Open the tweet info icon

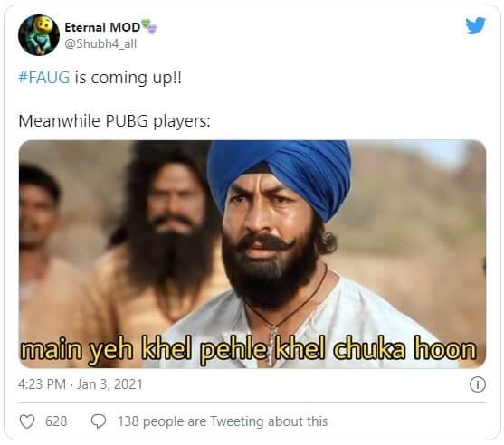point(478,384)
